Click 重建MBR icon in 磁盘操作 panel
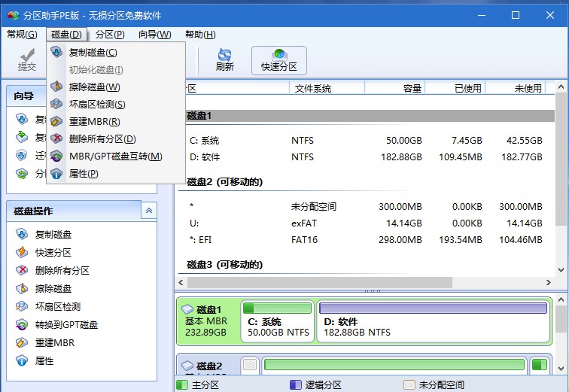569x392 pixels. point(22,342)
